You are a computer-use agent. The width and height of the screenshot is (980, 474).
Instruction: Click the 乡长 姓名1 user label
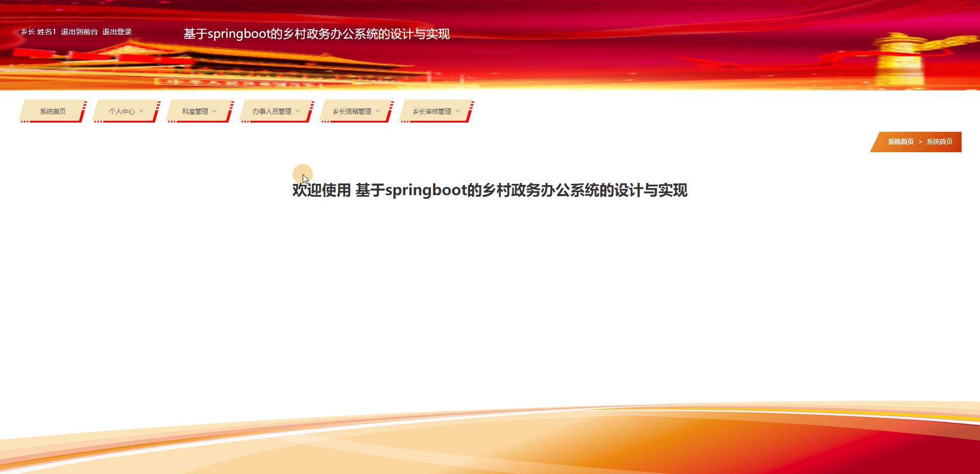[x=38, y=32]
